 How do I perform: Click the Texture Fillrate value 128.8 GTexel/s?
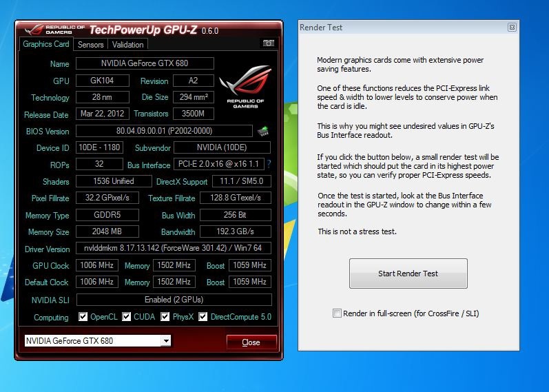236,198
